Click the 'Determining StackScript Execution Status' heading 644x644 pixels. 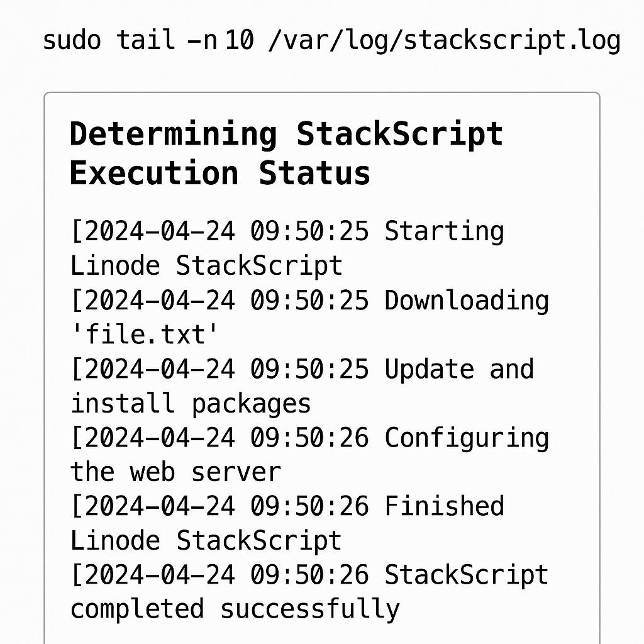point(286,153)
